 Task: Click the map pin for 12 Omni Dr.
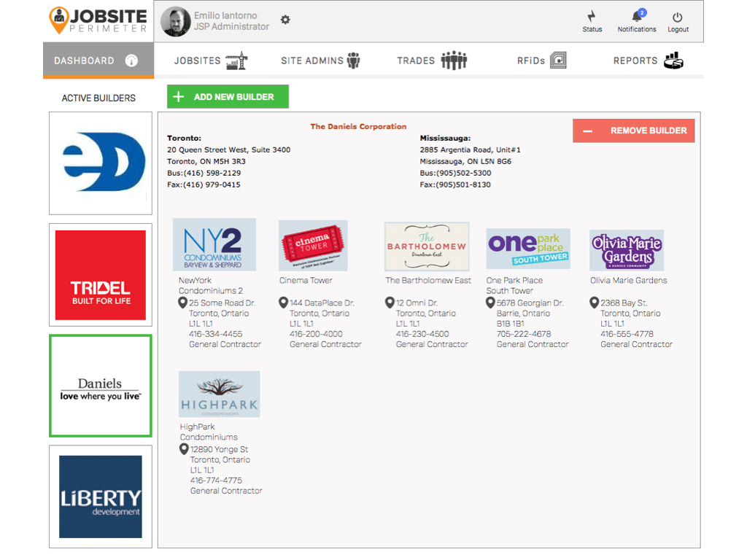[x=390, y=303]
